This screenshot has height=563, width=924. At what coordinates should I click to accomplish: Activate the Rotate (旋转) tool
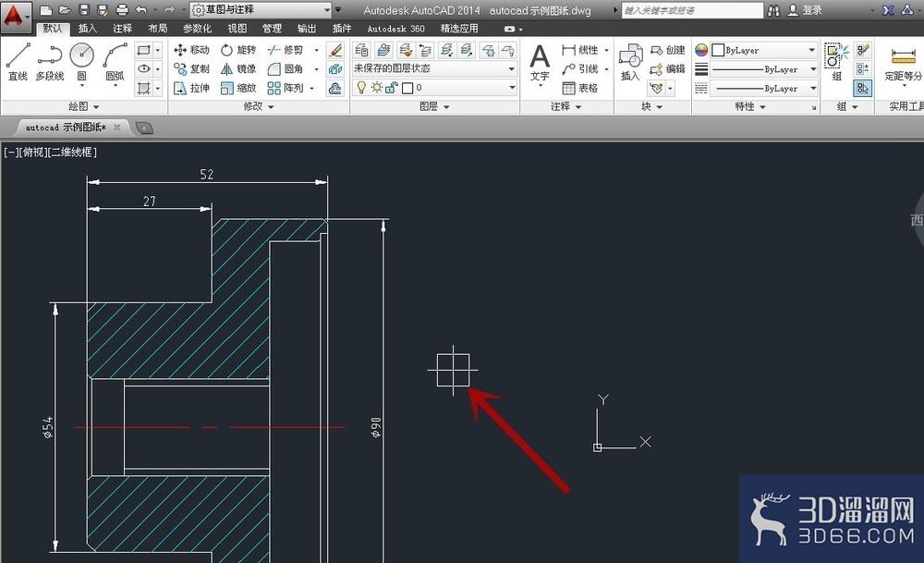pos(238,50)
